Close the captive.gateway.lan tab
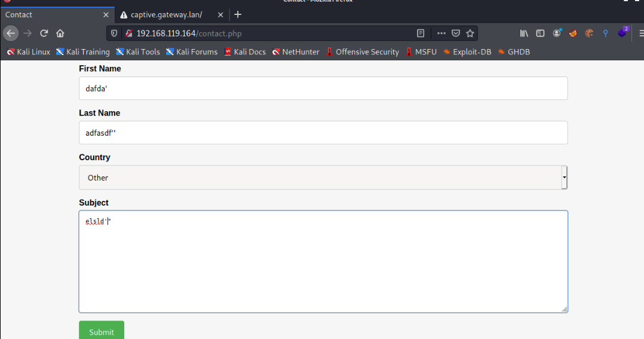 click(220, 15)
